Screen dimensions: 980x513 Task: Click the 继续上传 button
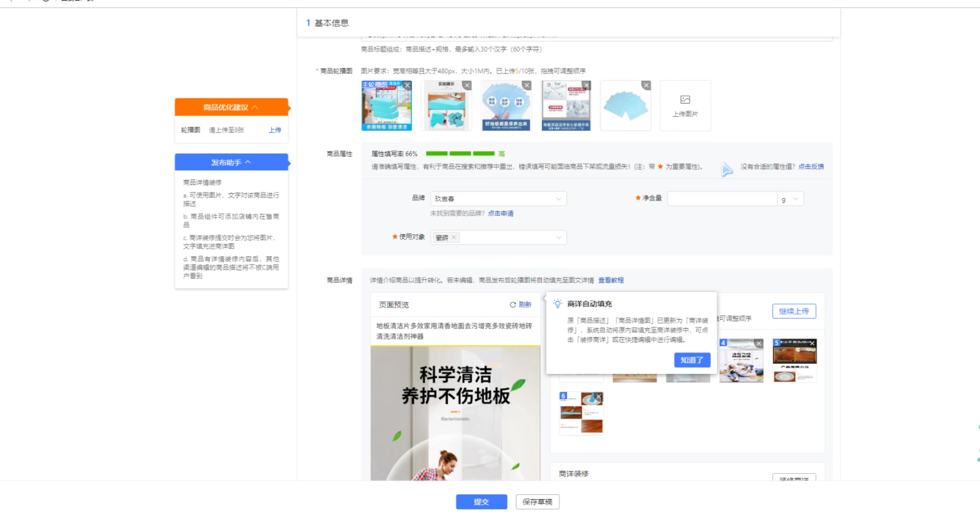point(794,311)
